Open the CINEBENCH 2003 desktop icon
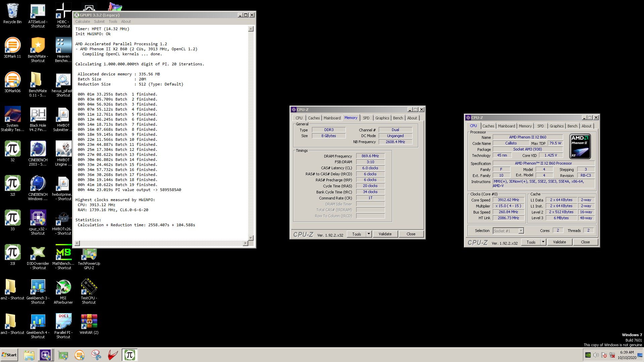This screenshot has width=644, height=362. pos(38,154)
